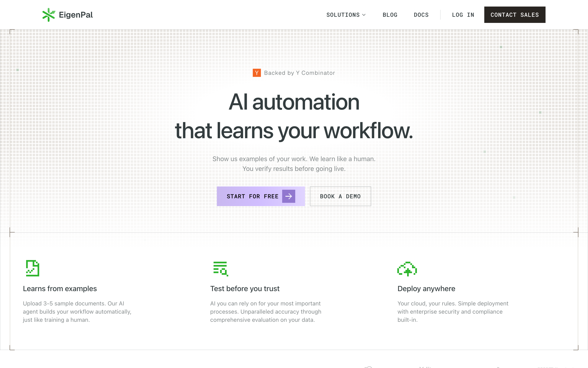Click the search list icon above Test before you trust

pyautogui.click(x=221, y=269)
